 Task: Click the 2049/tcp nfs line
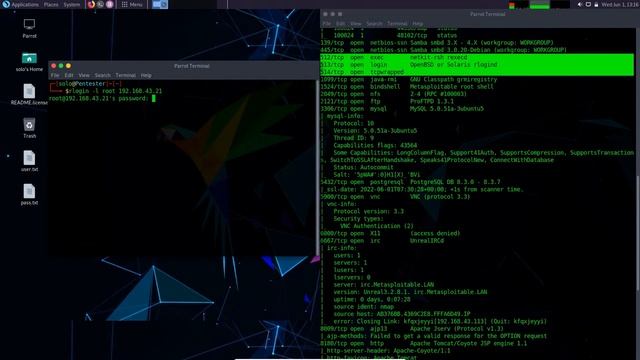click(x=393, y=94)
